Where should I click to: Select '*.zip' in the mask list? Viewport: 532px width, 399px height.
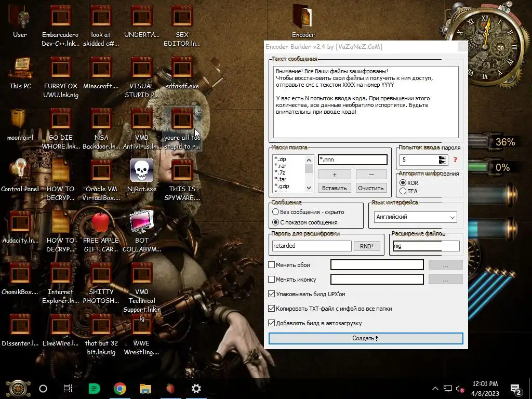(x=281, y=159)
